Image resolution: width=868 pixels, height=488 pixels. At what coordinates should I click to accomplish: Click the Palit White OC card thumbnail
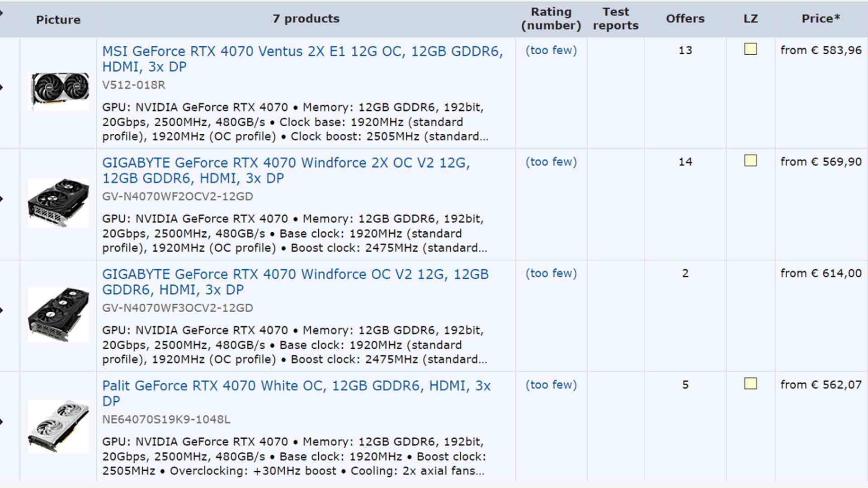pyautogui.click(x=58, y=426)
